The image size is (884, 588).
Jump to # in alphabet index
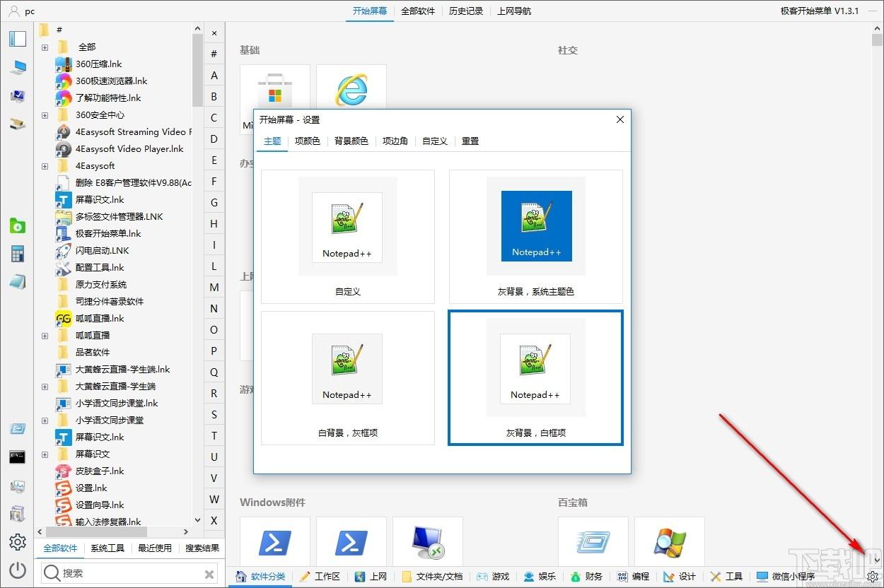click(214, 54)
